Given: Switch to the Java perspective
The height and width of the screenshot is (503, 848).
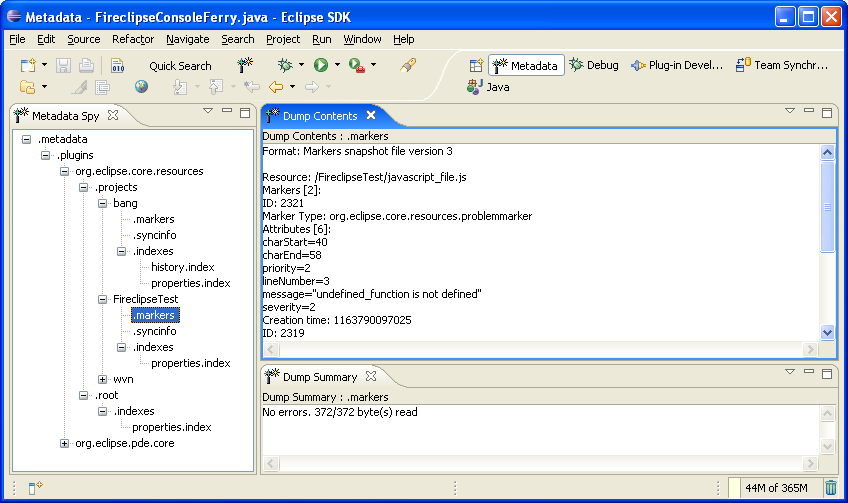Looking at the screenshot, I should (488, 87).
